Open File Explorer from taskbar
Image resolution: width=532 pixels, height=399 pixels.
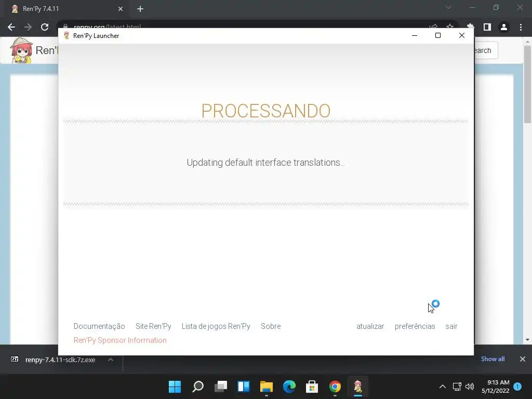click(267, 387)
